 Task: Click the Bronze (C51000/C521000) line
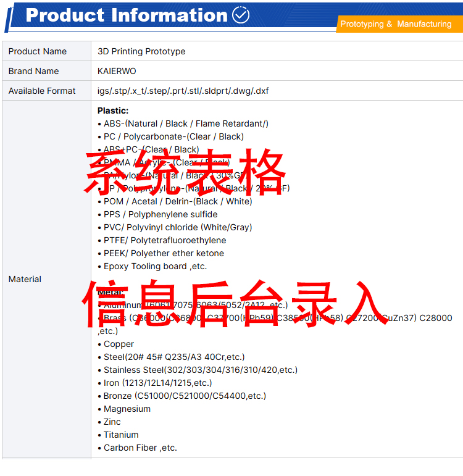click(x=182, y=396)
